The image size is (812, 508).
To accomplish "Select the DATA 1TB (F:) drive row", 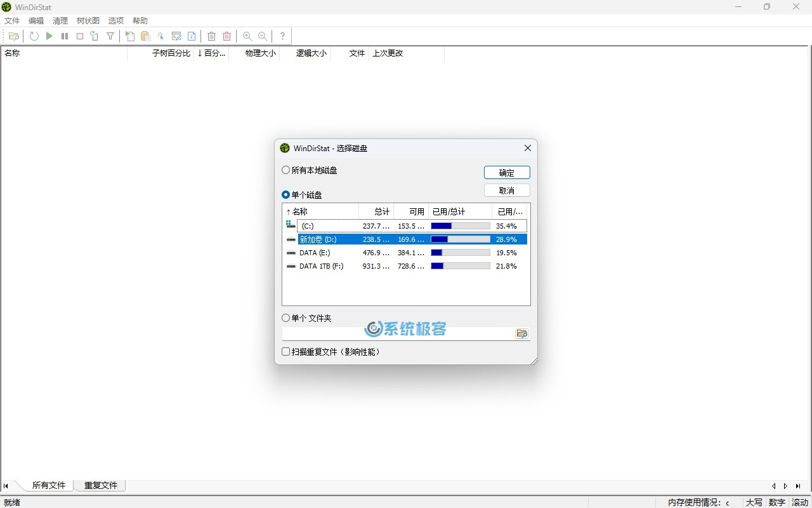I will point(406,266).
